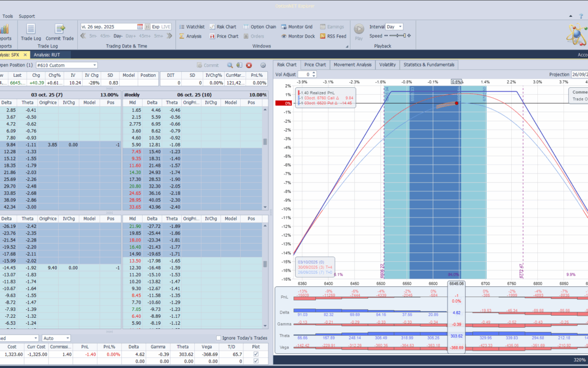Open position settings gear icon
Viewport: 588px width, 368px height.
[263, 65]
